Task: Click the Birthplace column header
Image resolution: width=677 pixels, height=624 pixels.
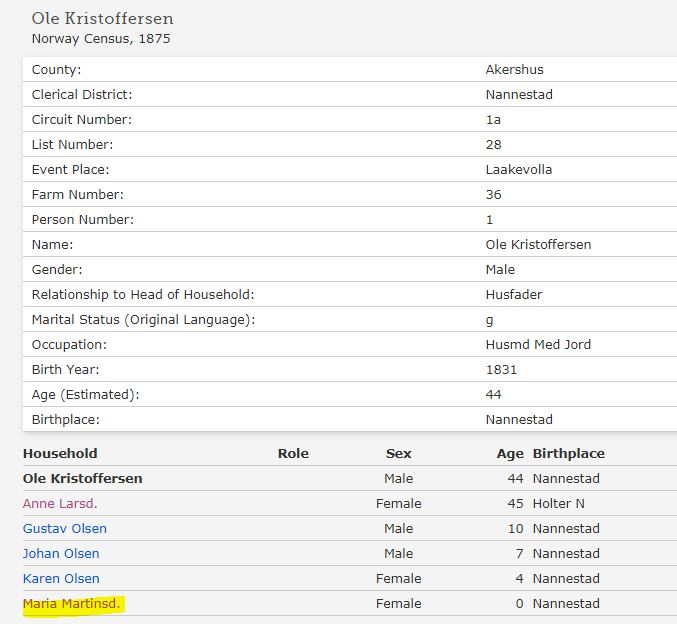Action: coord(569,454)
